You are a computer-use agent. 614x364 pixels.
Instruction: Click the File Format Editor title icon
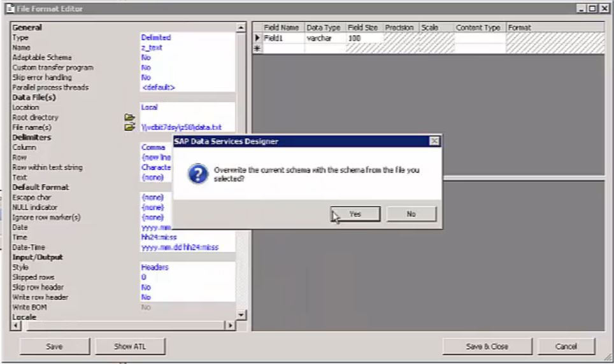11,9
